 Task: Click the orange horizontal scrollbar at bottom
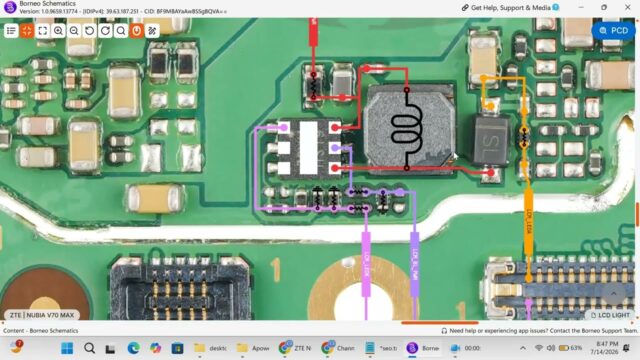point(440,323)
